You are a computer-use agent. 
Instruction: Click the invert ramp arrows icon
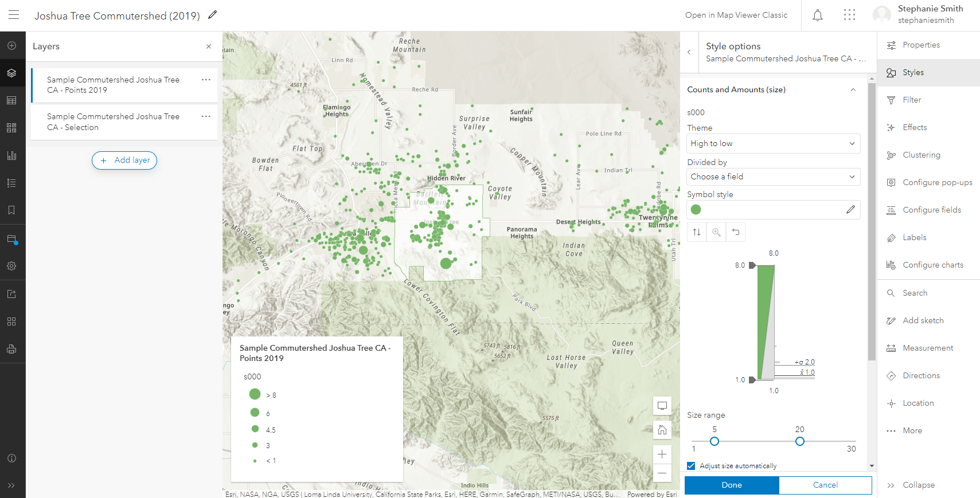[x=697, y=232]
